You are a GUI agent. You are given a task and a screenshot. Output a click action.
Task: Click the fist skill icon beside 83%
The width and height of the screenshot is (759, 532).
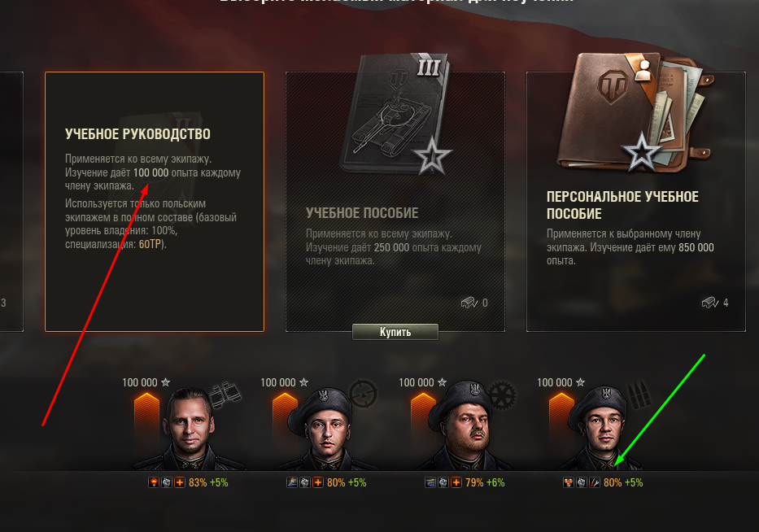coord(167,482)
